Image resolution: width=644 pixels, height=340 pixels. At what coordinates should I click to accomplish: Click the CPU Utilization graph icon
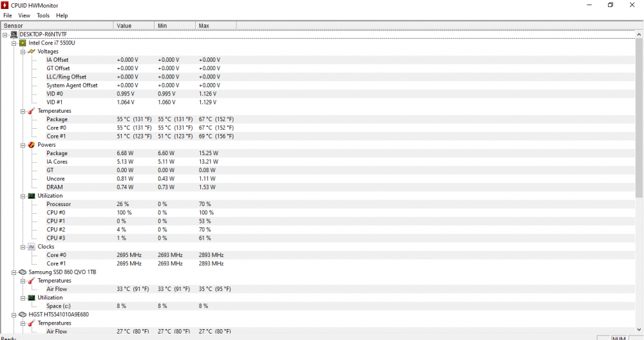pos(32,196)
